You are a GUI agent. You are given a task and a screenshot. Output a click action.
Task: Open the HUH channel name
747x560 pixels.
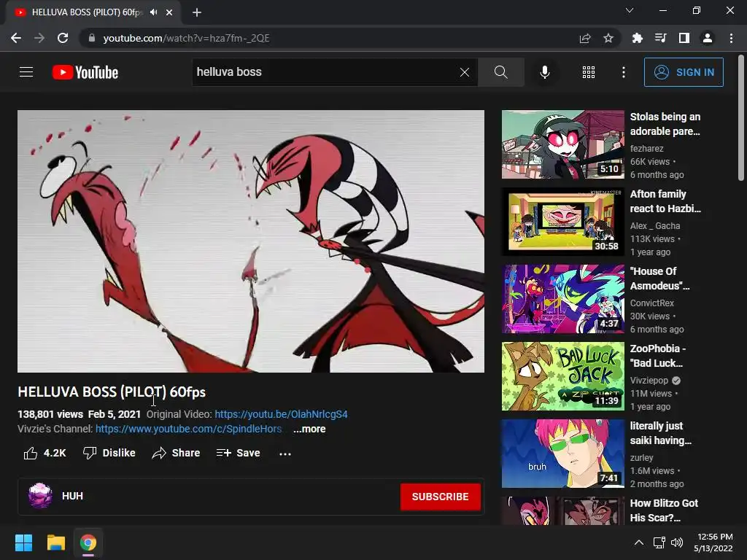[72, 496]
